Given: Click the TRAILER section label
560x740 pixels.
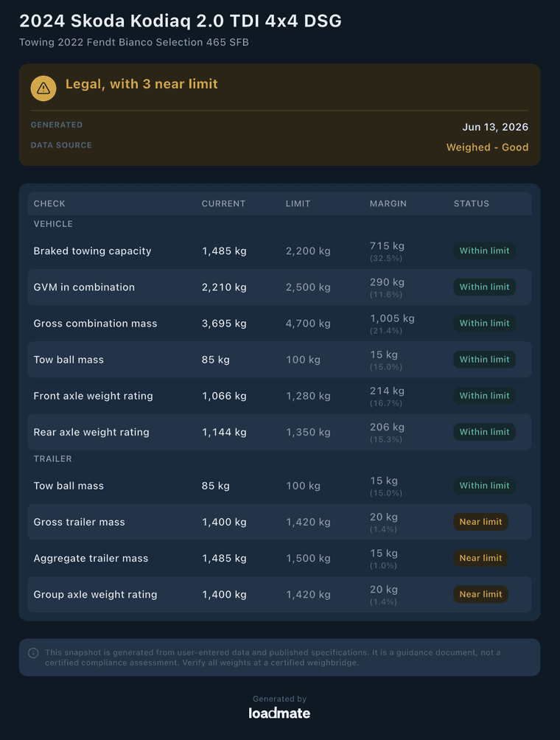Looking at the screenshot, I should 53,458.
